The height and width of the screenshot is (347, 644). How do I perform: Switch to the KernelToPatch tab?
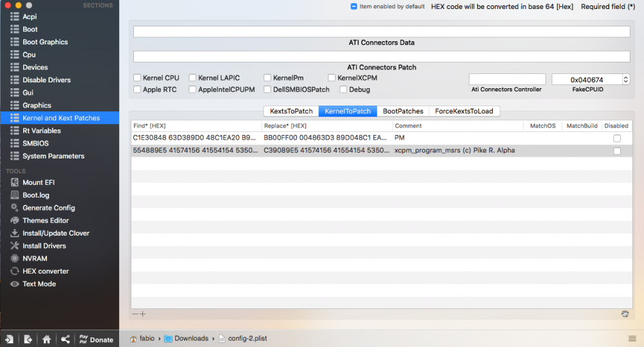[x=348, y=111]
